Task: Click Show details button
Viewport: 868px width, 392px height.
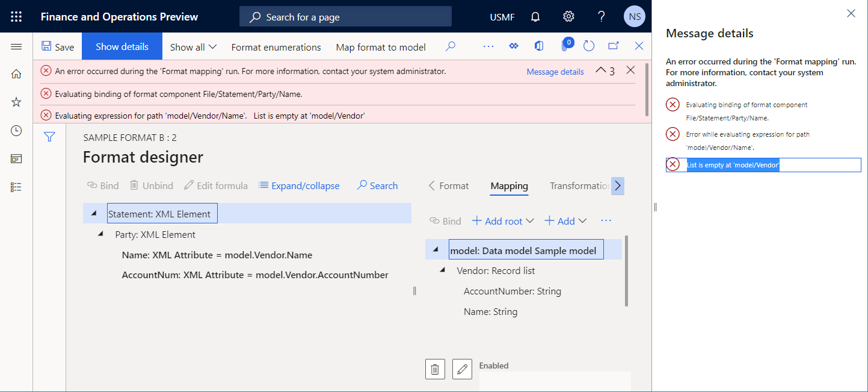Action: pyautogui.click(x=122, y=46)
